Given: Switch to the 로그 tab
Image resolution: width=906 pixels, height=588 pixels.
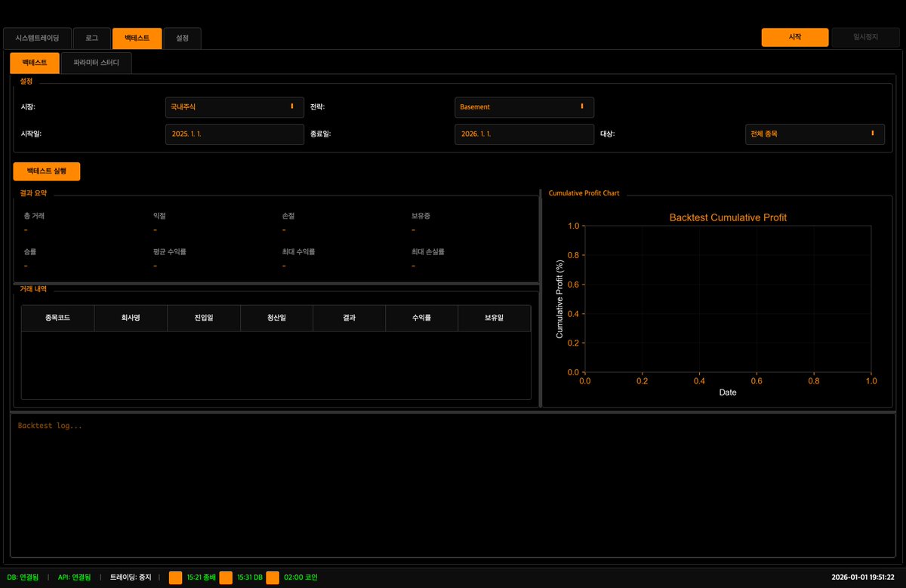Looking at the screenshot, I should pyautogui.click(x=91, y=38).
